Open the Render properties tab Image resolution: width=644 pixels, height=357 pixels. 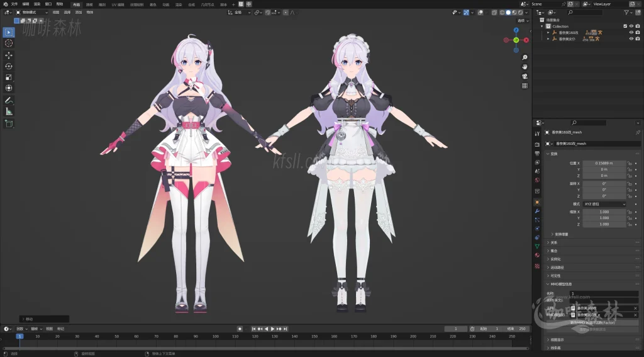[537, 144]
